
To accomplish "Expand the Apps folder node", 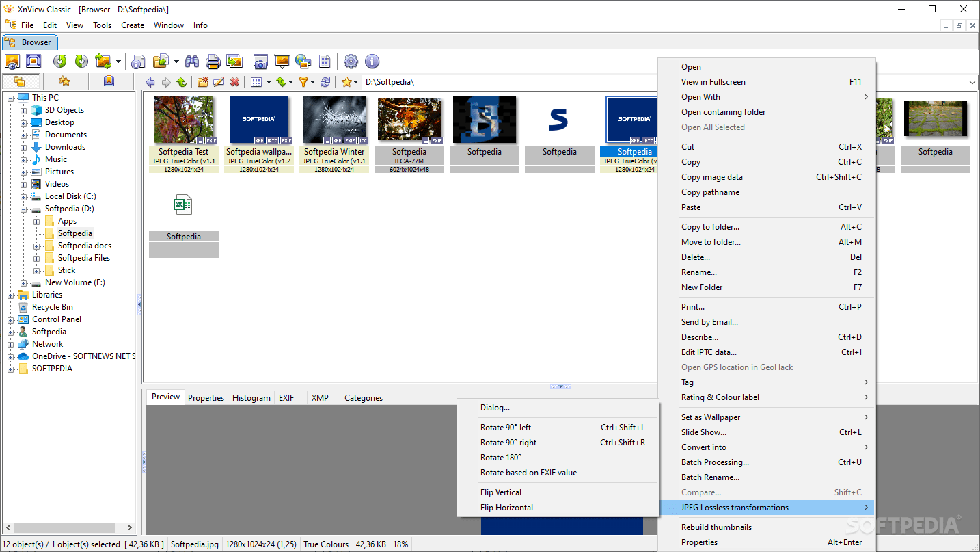I will (37, 221).
